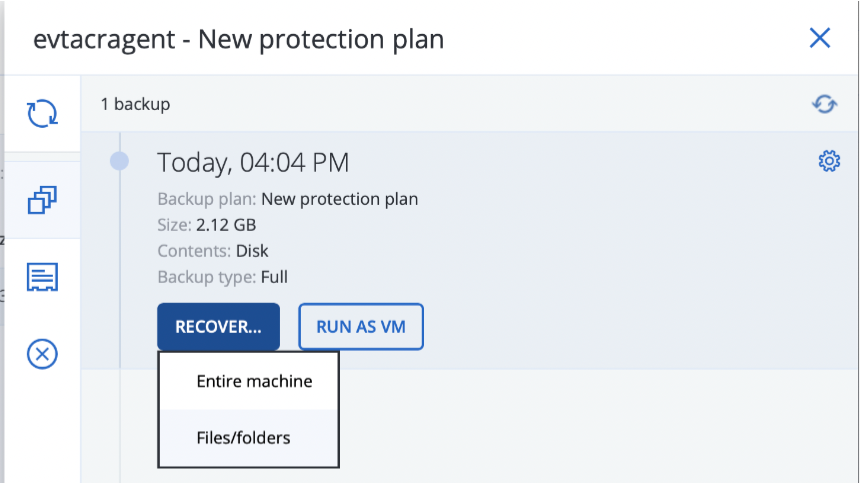Close the protection plan panel
The width and height of the screenshot is (860, 483).
(x=819, y=39)
